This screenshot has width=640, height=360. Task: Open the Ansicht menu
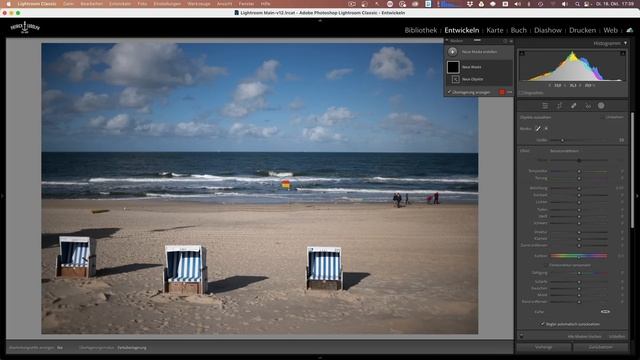point(224,4)
